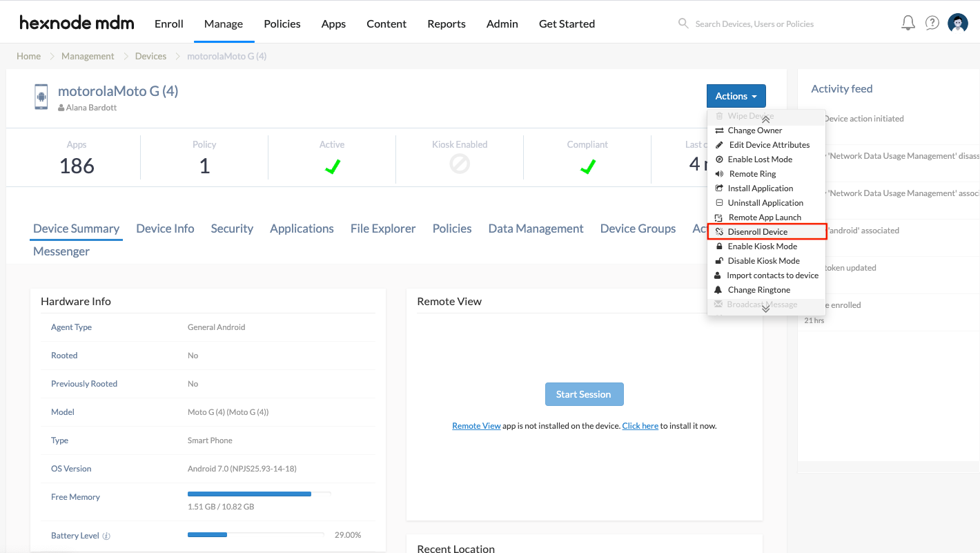Click the green Compliant checkmark

(587, 166)
